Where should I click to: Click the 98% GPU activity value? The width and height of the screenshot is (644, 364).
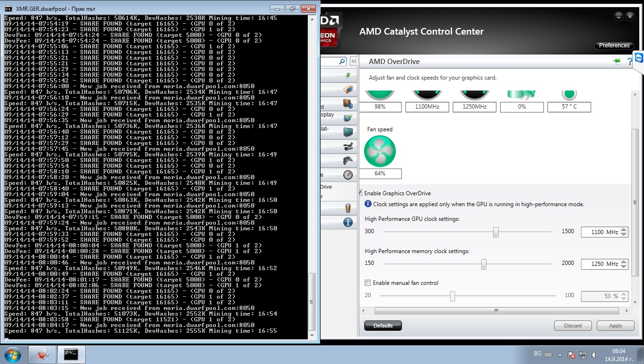pos(380,107)
